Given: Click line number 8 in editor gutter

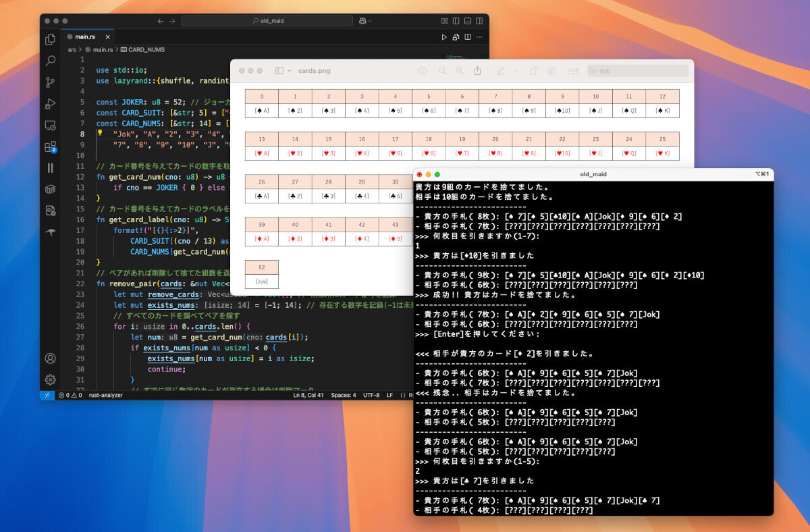Looking at the screenshot, I should click(x=82, y=134).
